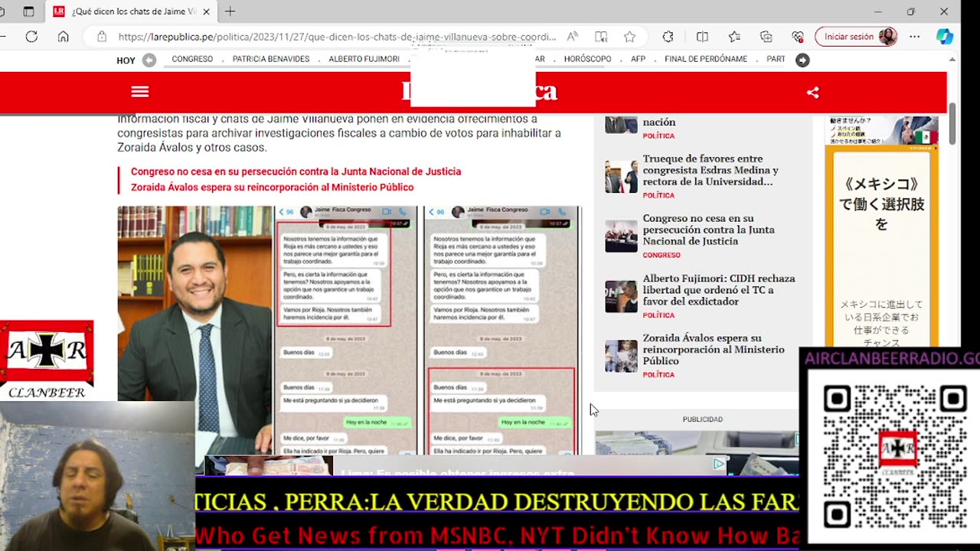
Task: Click the larepublica.pe address bar URL
Action: point(337,37)
